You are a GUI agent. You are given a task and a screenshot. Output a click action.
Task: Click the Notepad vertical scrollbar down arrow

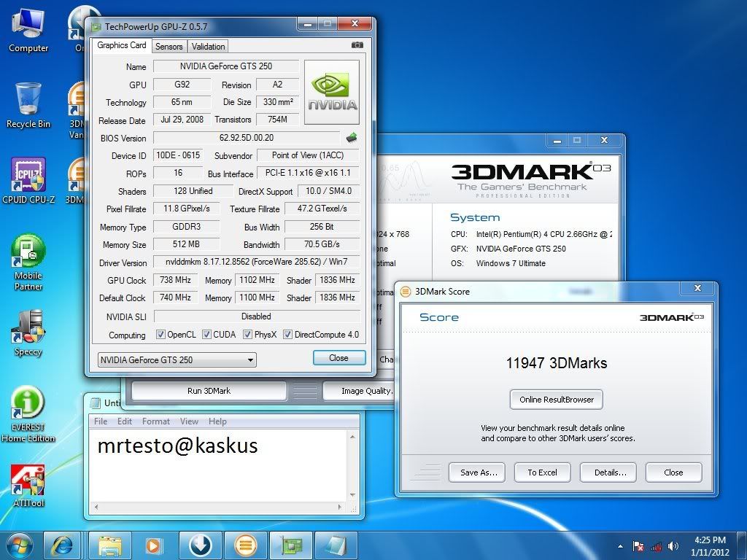pyautogui.click(x=352, y=495)
